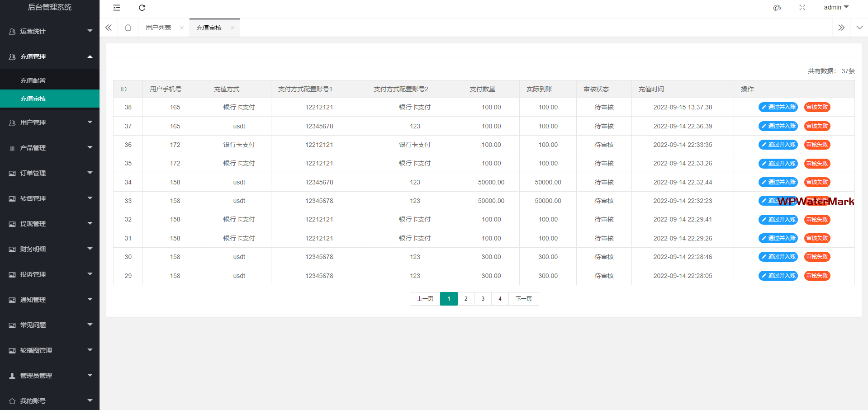Expand the tab options chevron dropdown
868x410 pixels.
click(x=859, y=28)
